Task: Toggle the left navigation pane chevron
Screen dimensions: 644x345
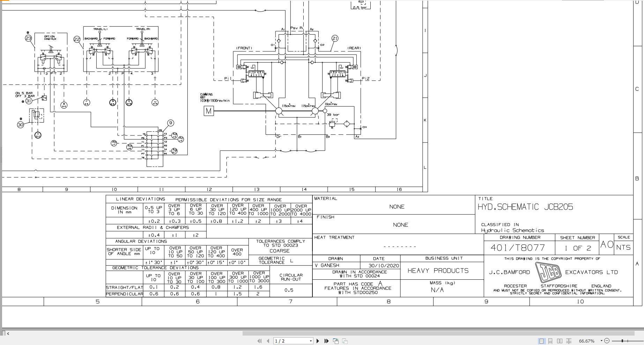Action: (8, 333)
